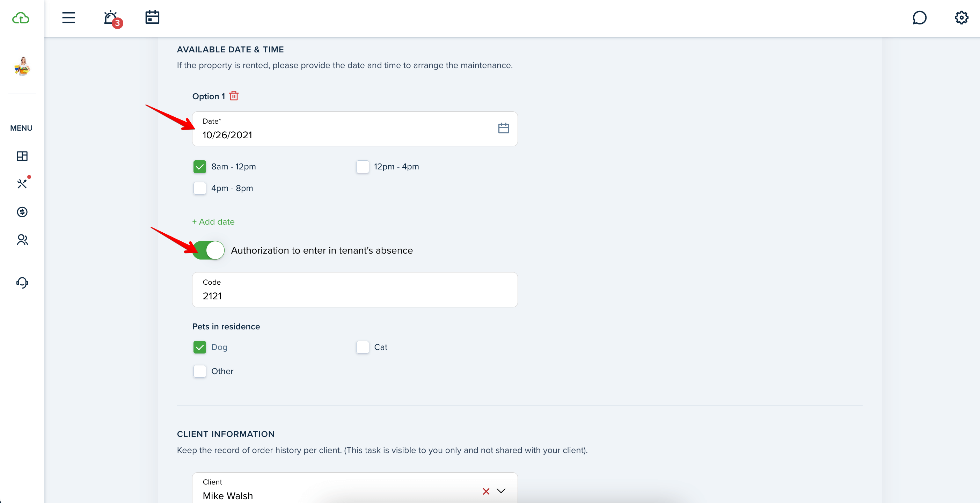
Task: Click the AVAILABLE DATE & TIME heading
Action: 230,50
